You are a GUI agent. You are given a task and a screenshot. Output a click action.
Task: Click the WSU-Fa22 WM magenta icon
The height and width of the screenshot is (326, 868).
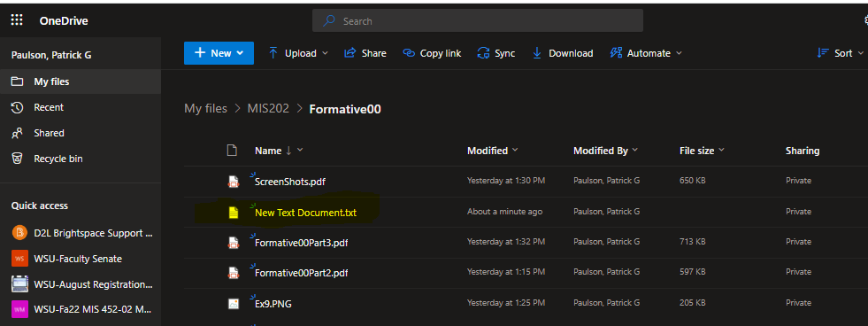(x=20, y=308)
